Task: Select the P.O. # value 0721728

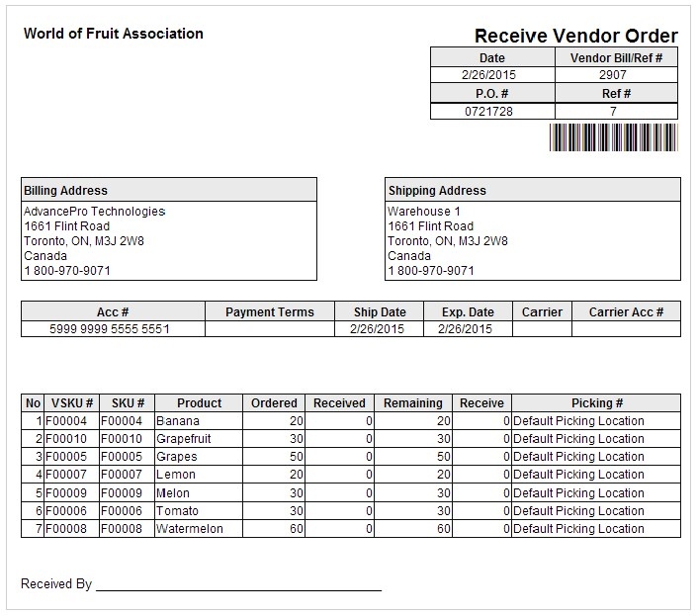Action: point(489,111)
